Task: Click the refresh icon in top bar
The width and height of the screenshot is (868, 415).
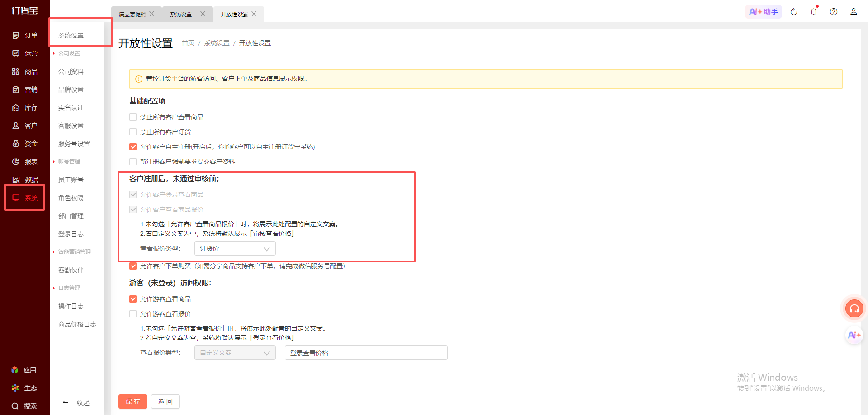Action: (794, 12)
